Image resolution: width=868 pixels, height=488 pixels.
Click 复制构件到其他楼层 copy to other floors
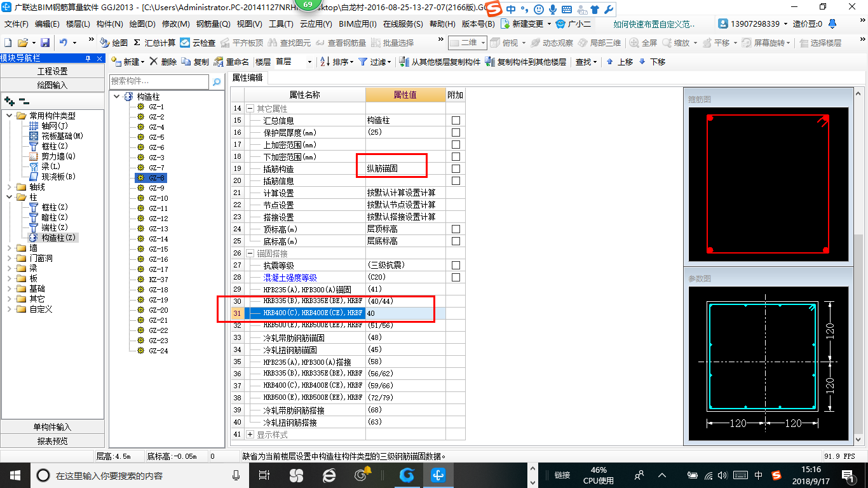526,62
